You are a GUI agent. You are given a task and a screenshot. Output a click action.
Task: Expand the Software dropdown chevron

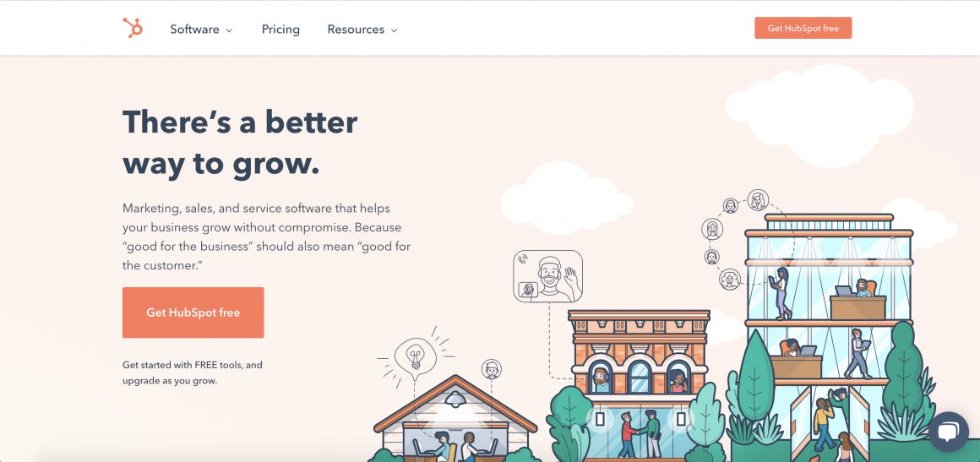pos(230,30)
